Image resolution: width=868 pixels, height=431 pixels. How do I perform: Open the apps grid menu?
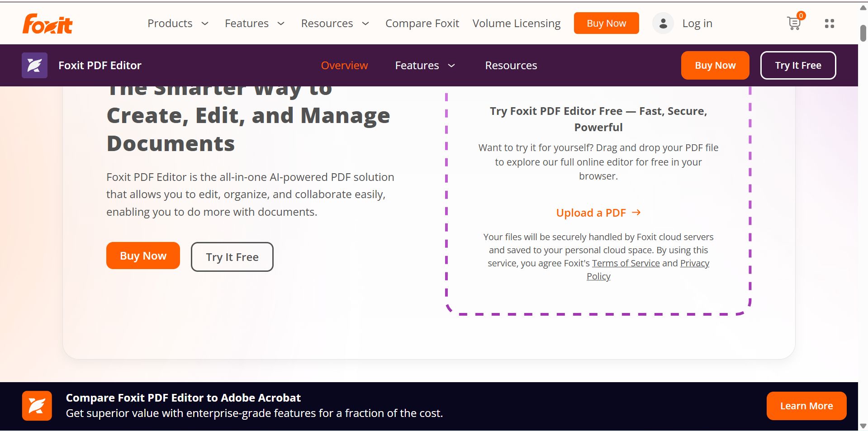(x=830, y=24)
